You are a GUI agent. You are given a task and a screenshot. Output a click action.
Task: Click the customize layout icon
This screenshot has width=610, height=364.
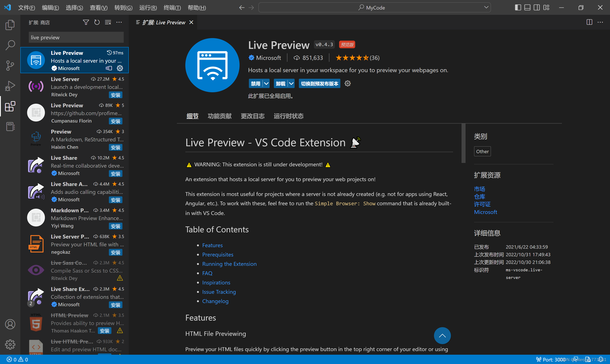[x=546, y=8]
